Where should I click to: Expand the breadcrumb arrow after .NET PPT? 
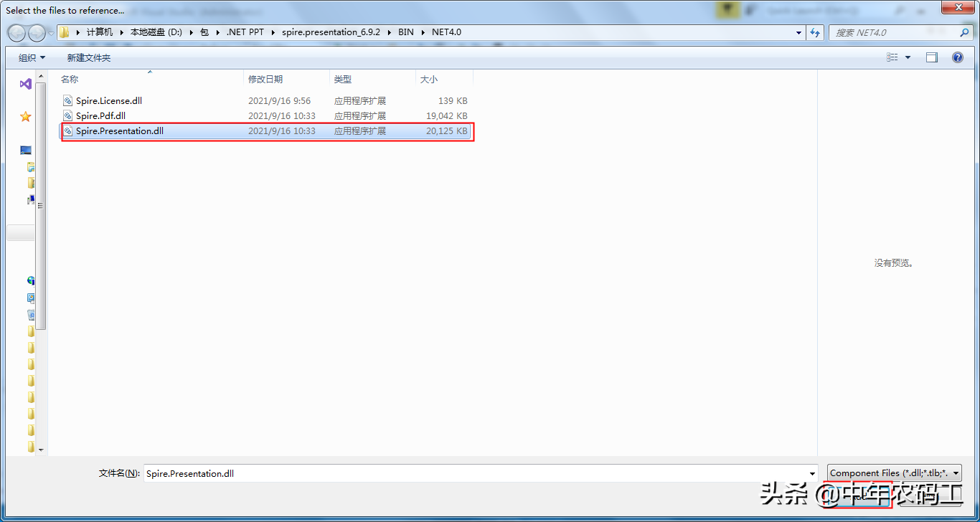(273, 32)
